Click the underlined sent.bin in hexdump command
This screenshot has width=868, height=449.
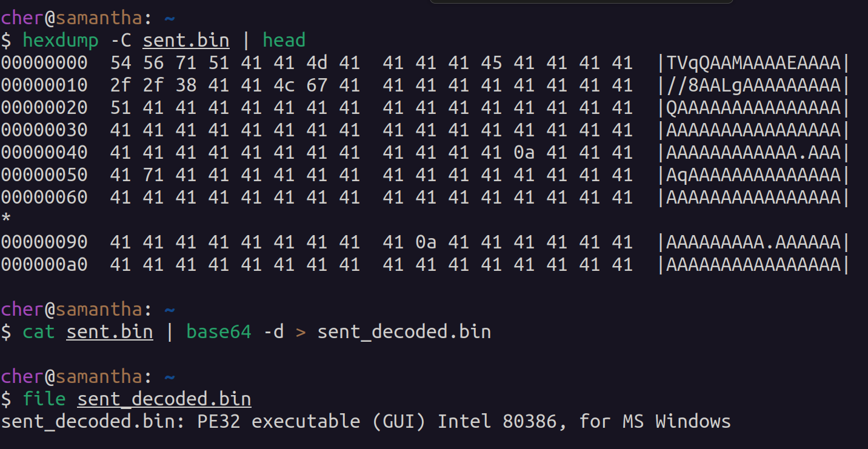click(186, 41)
